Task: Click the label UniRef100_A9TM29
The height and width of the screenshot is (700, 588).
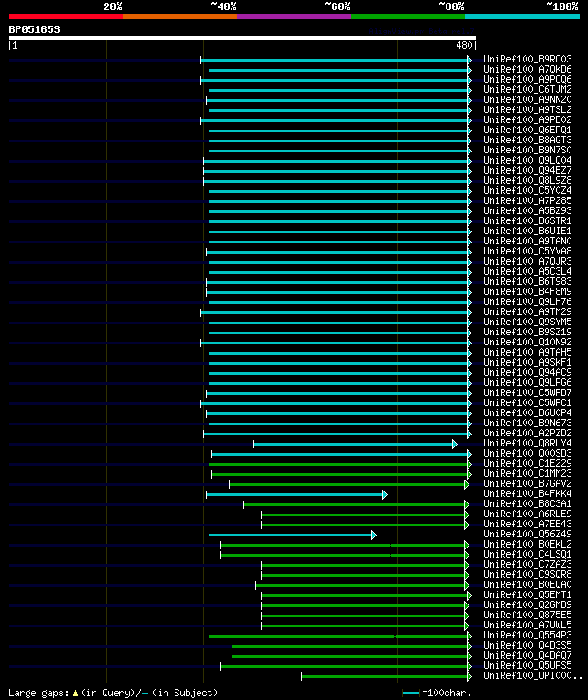Action: (527, 311)
